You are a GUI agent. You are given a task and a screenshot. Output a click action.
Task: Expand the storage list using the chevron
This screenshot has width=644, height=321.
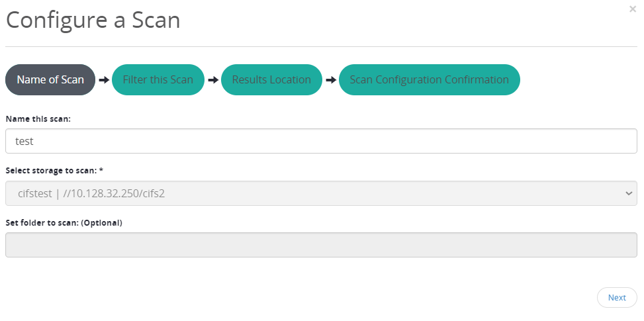(628, 193)
